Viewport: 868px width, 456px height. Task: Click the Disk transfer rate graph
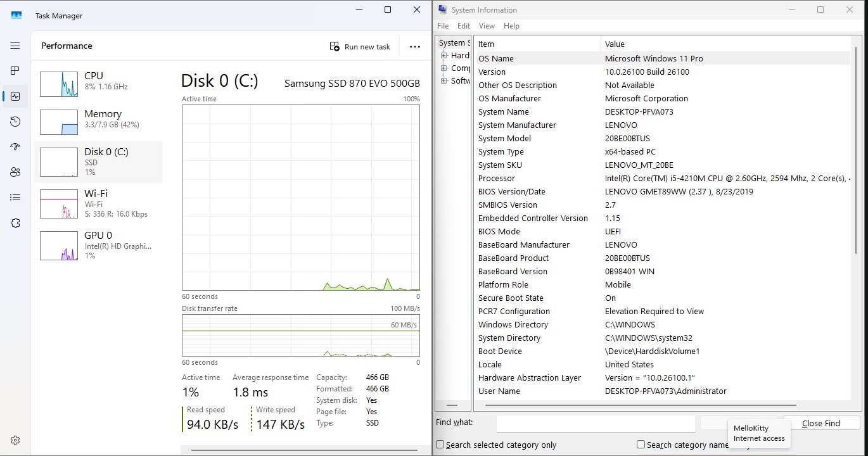(301, 335)
